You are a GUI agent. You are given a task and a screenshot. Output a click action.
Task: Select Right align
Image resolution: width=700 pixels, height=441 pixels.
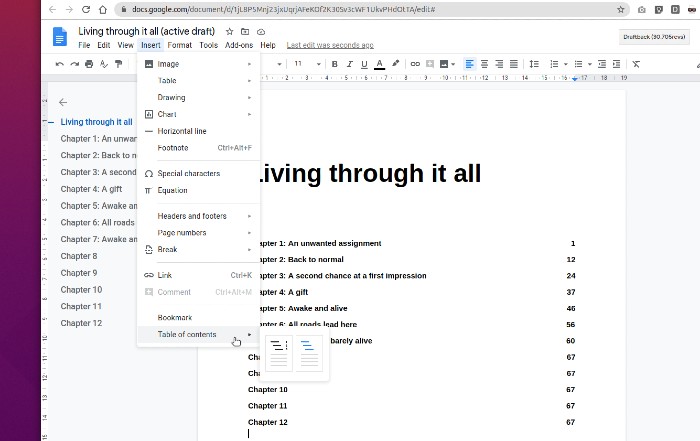pyautogui.click(x=499, y=64)
